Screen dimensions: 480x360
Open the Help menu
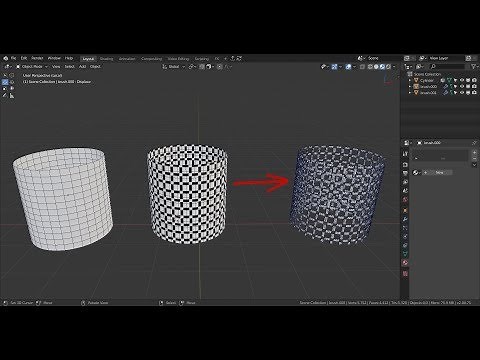(69, 58)
